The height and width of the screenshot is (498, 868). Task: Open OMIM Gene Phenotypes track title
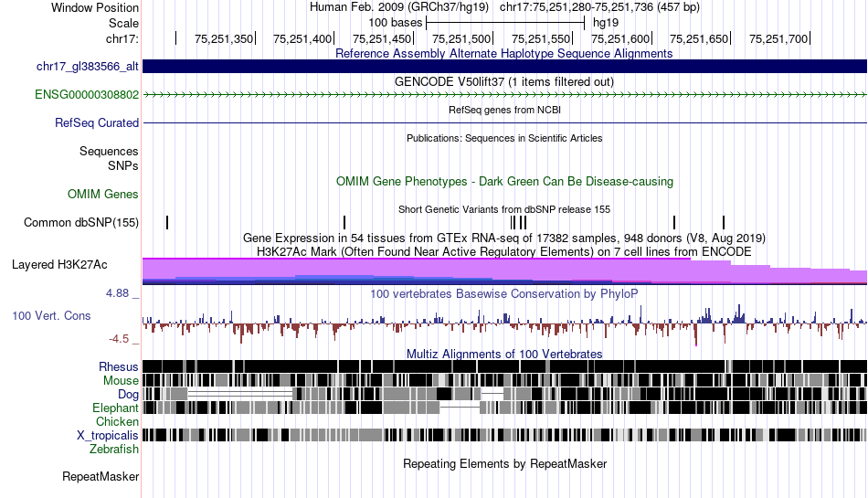[x=505, y=182]
